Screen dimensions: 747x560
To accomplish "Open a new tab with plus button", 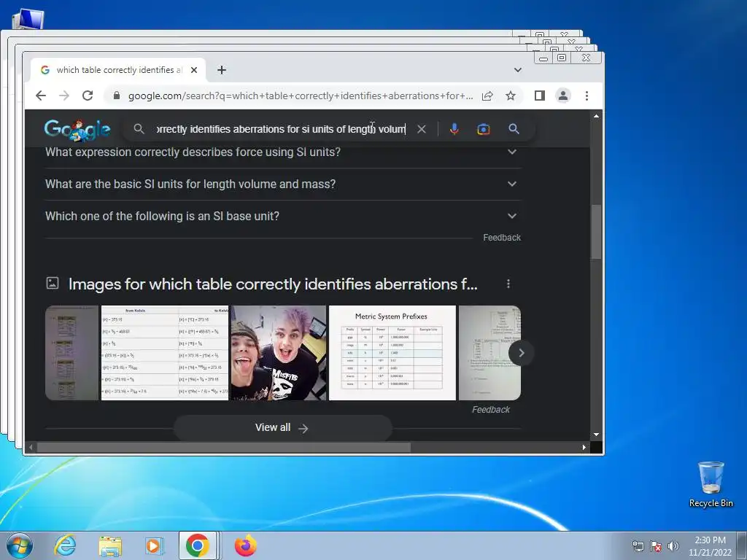I will (222, 70).
